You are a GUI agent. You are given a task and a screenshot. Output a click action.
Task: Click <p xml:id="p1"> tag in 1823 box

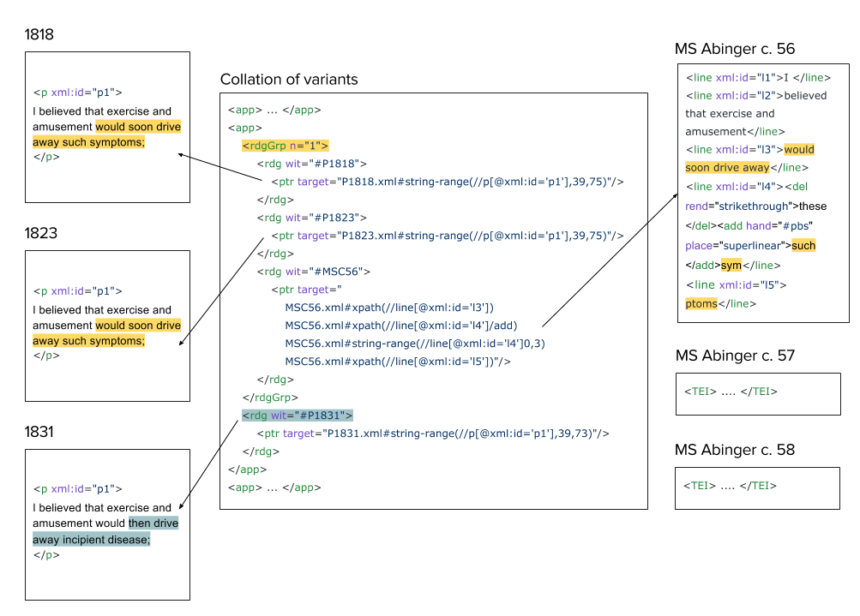[77, 291]
